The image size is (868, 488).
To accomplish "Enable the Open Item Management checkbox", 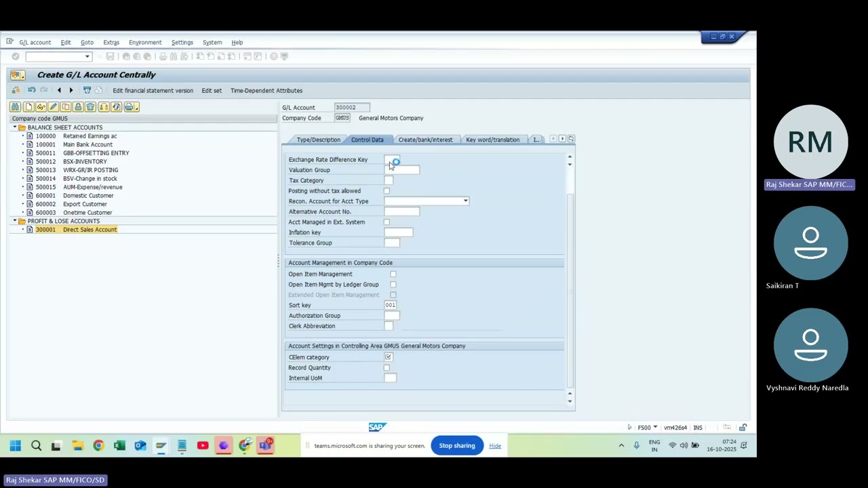I will (x=393, y=274).
